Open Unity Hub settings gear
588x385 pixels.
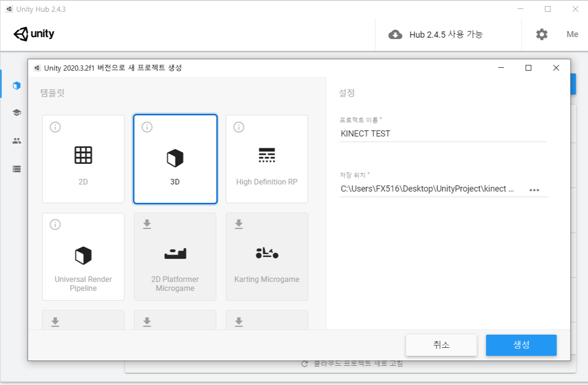[x=542, y=34]
